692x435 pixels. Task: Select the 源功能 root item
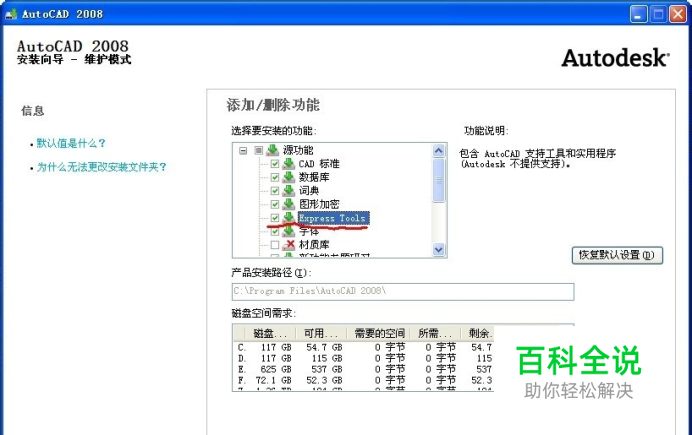point(298,150)
